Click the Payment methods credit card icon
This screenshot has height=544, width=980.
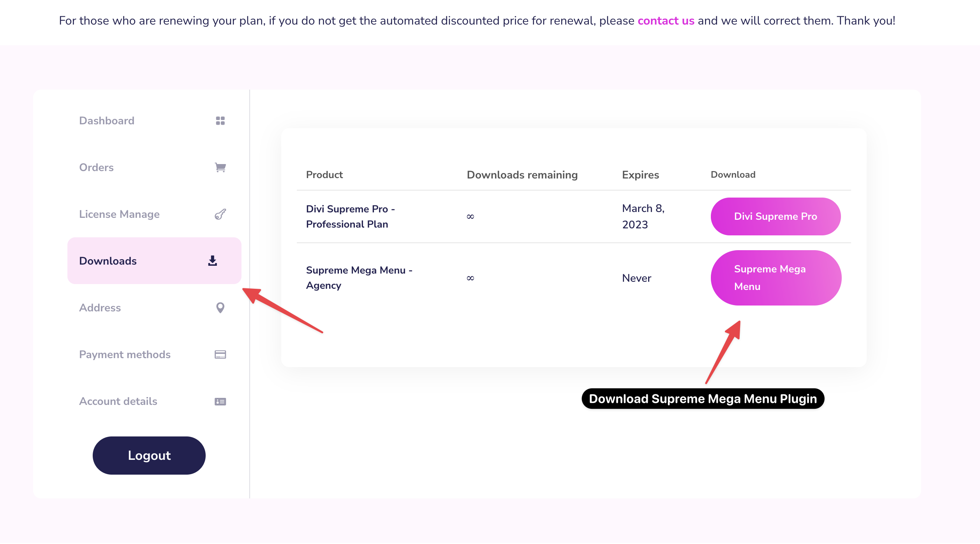pyautogui.click(x=220, y=355)
